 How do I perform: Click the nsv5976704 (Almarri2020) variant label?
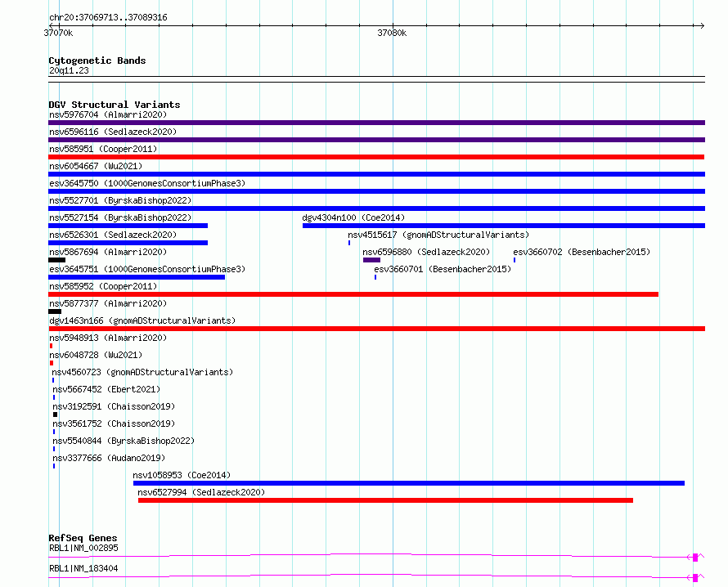[x=108, y=114]
